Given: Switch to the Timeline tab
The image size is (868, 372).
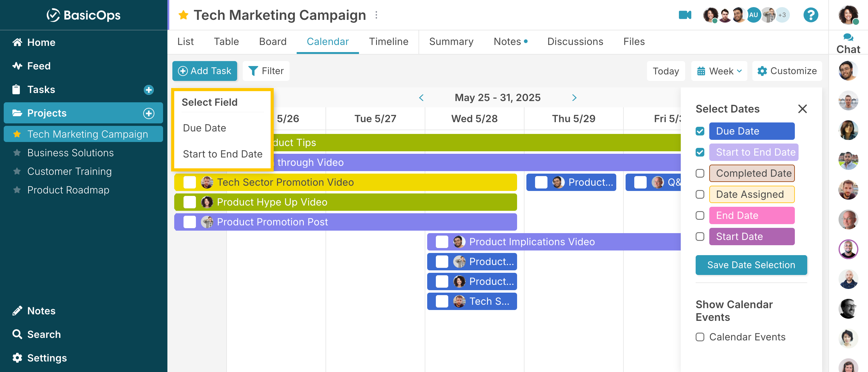Looking at the screenshot, I should 388,42.
